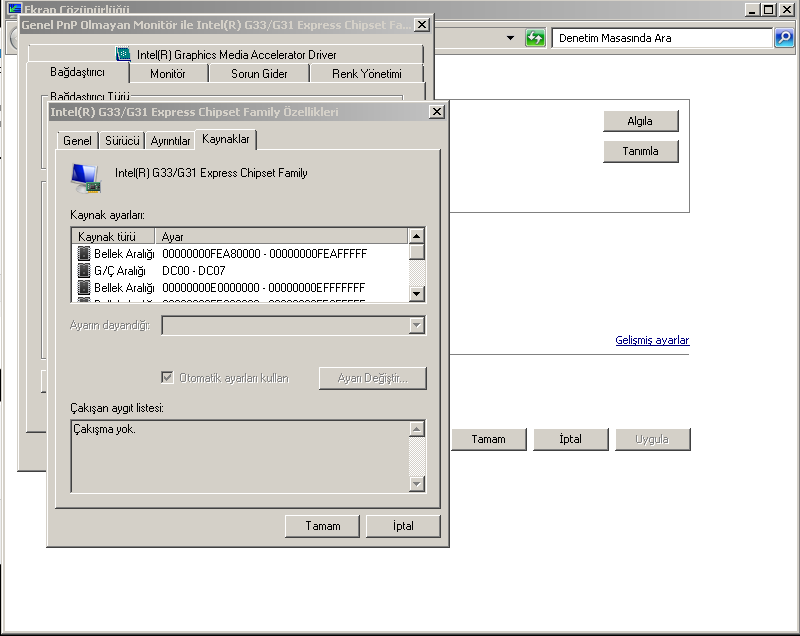Select the Kaynaklar tab
Viewport: 800px width, 636px height.
[226, 139]
